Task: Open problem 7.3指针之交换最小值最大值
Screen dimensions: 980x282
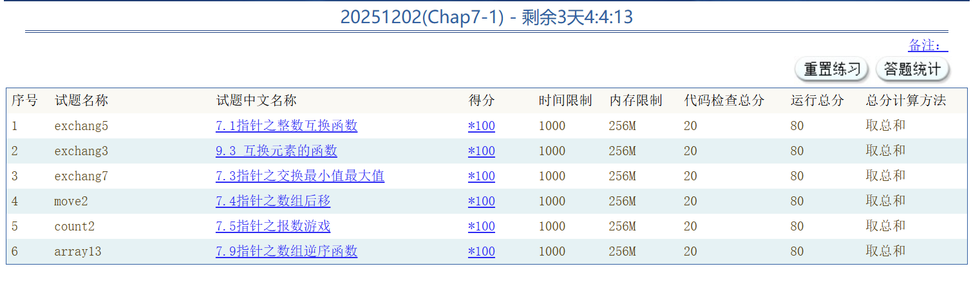Action: (300, 176)
